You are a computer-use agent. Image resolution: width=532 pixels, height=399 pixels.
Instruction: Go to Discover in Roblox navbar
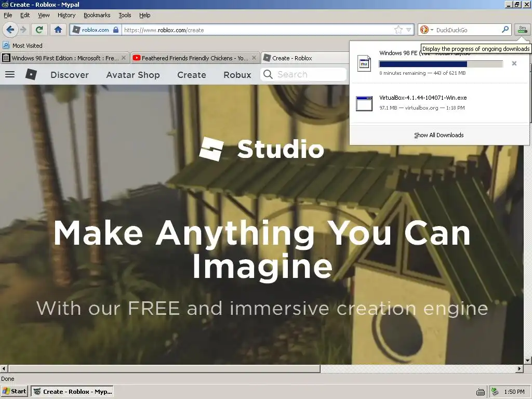[x=70, y=75]
